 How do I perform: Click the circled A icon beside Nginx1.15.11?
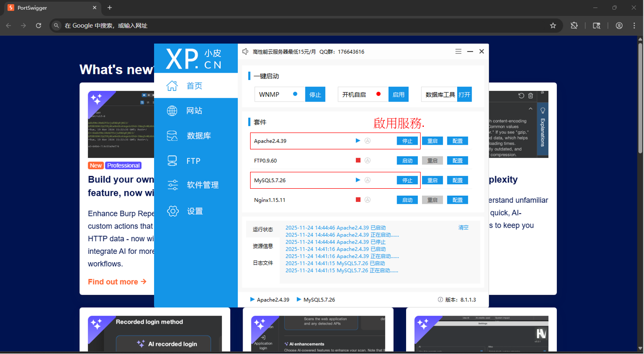[x=368, y=199]
